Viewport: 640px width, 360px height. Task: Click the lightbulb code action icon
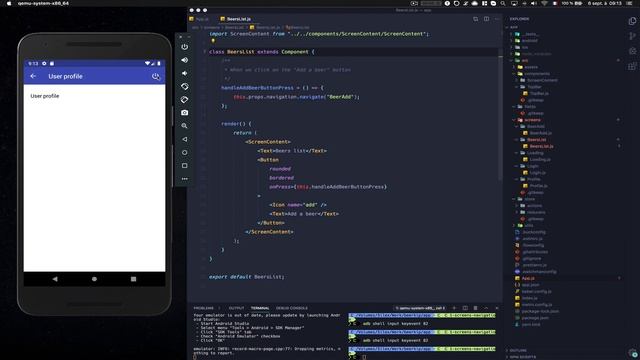tap(213, 41)
